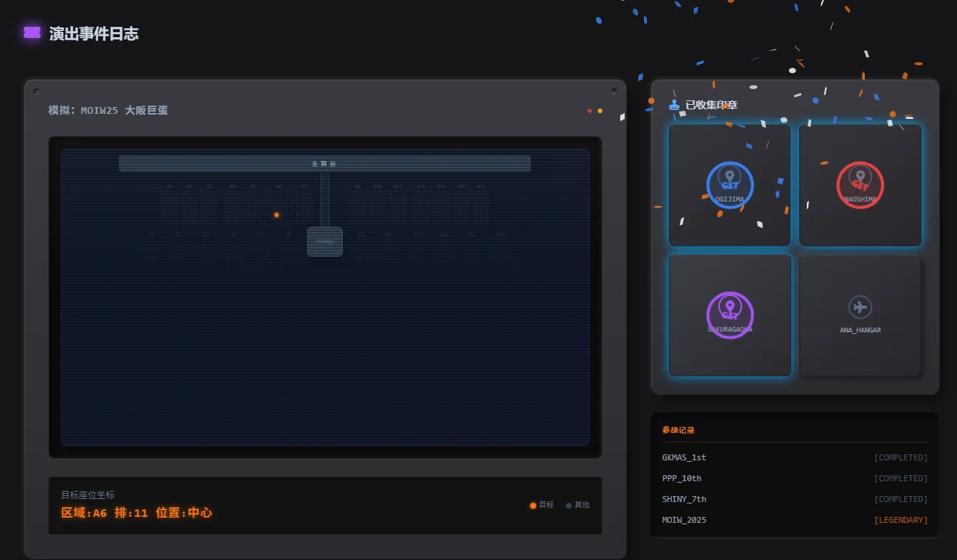Click the ANA_HANGAR airplane icon

coord(860,307)
